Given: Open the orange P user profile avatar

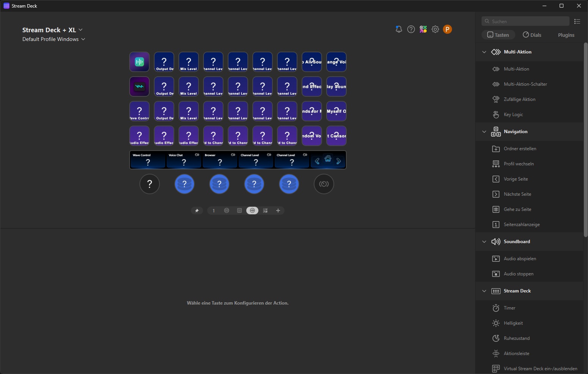Looking at the screenshot, I should 447,29.
